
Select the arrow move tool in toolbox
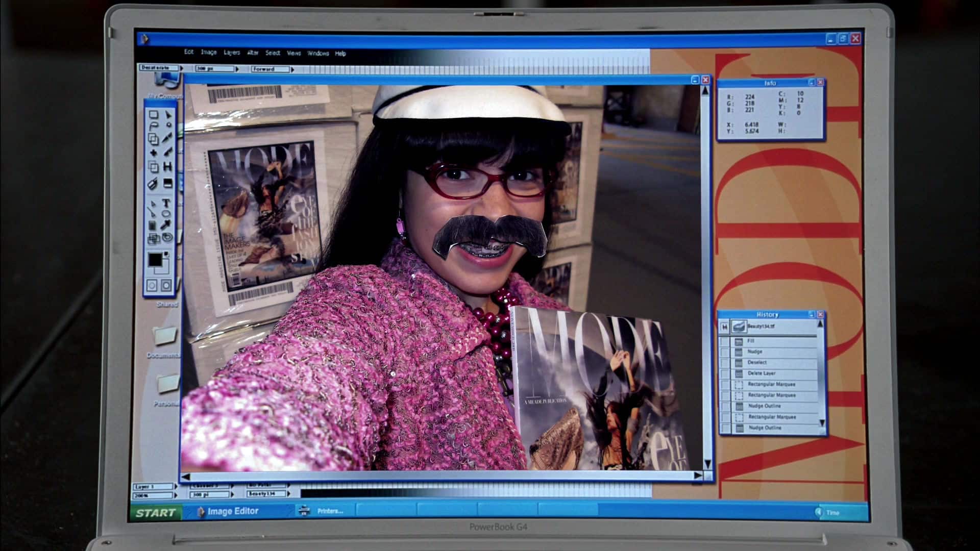(x=168, y=114)
